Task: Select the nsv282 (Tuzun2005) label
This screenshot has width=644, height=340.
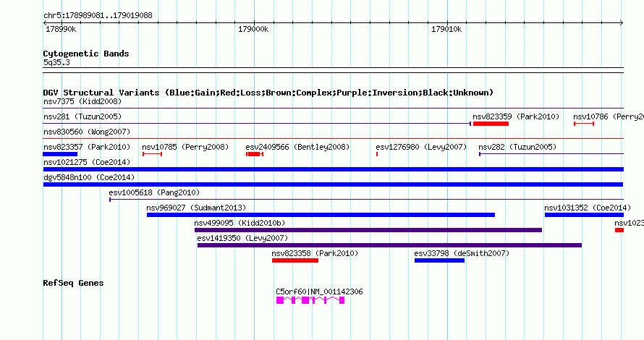Action: (x=517, y=147)
